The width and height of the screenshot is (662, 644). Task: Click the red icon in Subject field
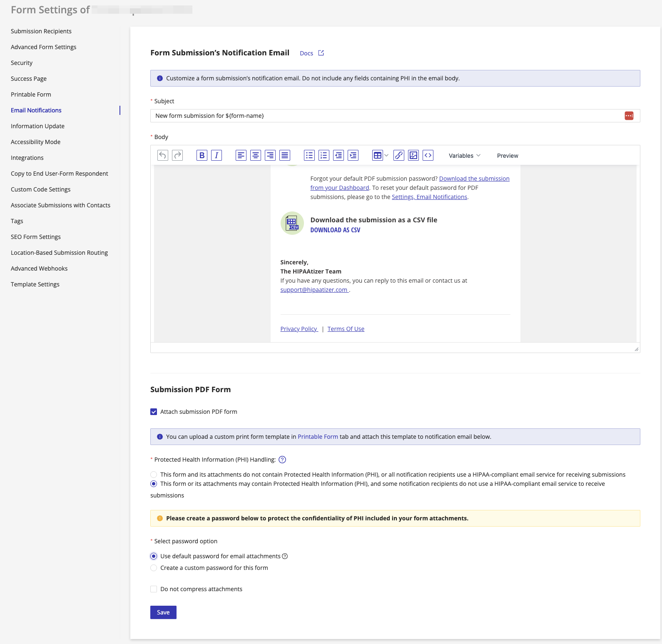coord(629,116)
